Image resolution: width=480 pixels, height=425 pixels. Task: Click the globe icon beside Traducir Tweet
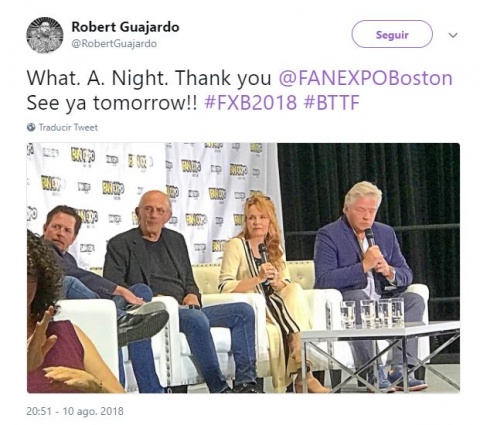pos(31,127)
